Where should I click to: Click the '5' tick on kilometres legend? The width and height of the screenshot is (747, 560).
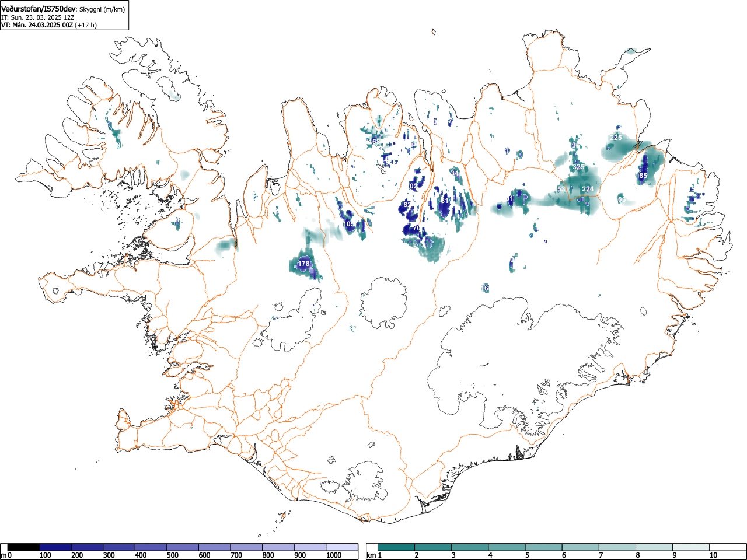pyautogui.click(x=526, y=555)
